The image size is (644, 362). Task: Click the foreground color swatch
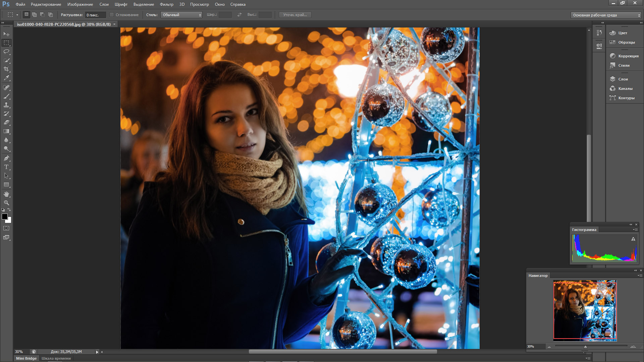coord(5,217)
